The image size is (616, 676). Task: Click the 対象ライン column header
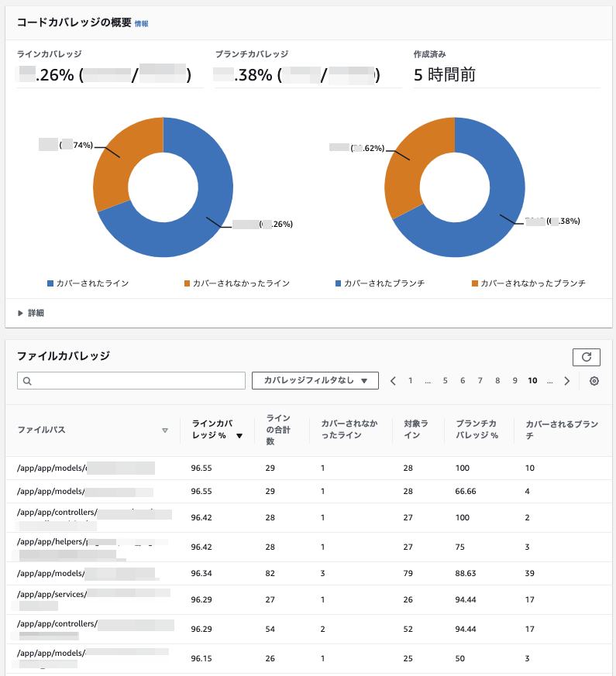pyautogui.click(x=415, y=430)
